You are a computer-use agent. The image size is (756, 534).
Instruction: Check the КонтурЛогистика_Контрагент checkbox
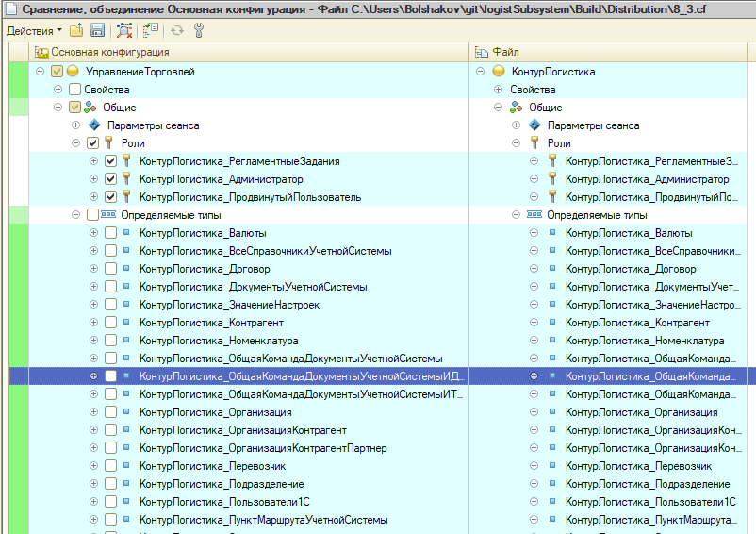(111, 323)
